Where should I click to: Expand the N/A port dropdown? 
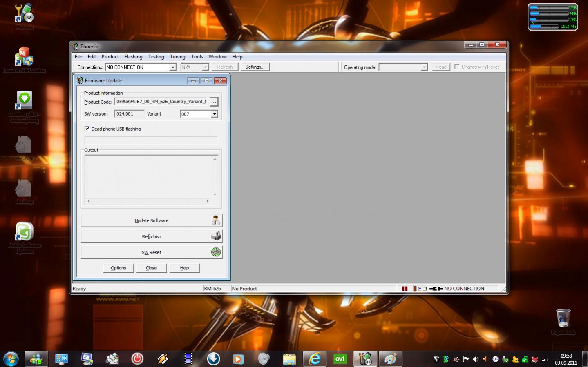(206, 67)
